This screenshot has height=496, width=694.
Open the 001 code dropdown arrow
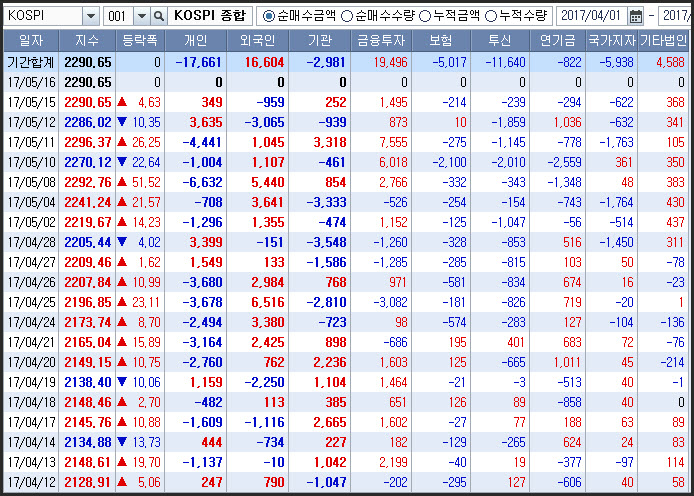tap(142, 16)
